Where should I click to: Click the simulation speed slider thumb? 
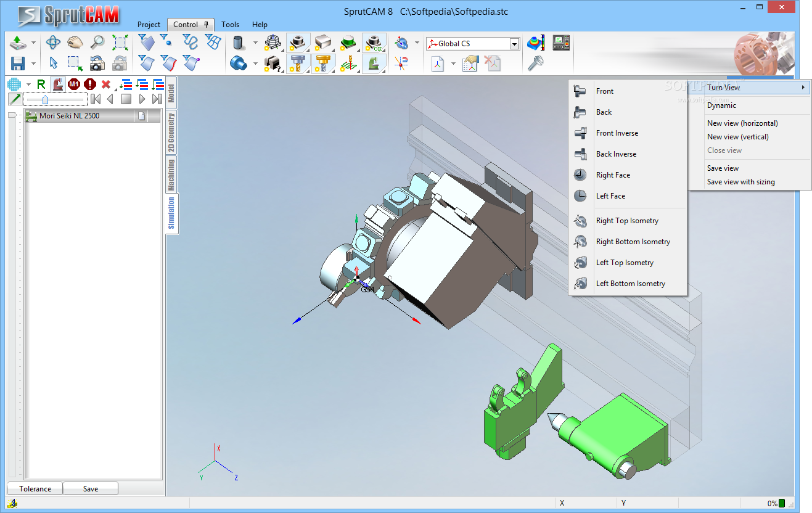coord(45,99)
